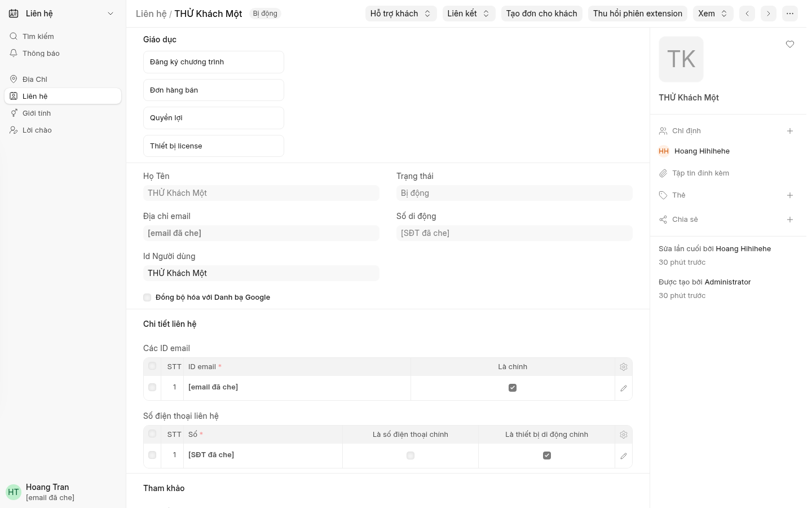Image resolution: width=812 pixels, height=508 pixels.
Task: Select row 1 checkbox in phone numbers table
Action: tap(152, 455)
